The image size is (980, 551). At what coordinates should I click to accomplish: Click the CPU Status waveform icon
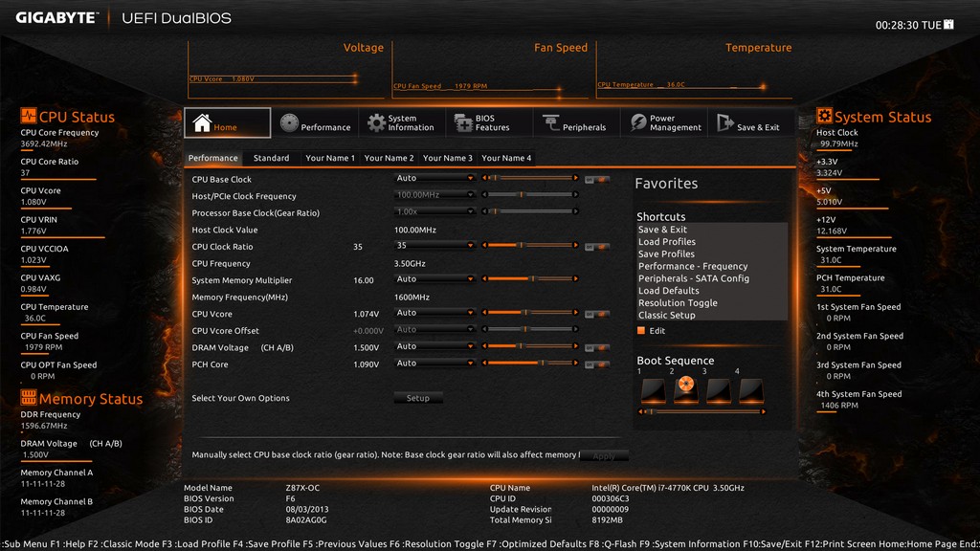coord(28,116)
